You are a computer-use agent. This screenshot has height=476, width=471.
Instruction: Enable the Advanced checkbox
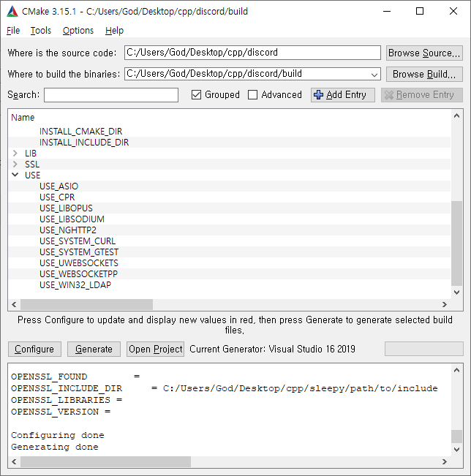tap(252, 95)
